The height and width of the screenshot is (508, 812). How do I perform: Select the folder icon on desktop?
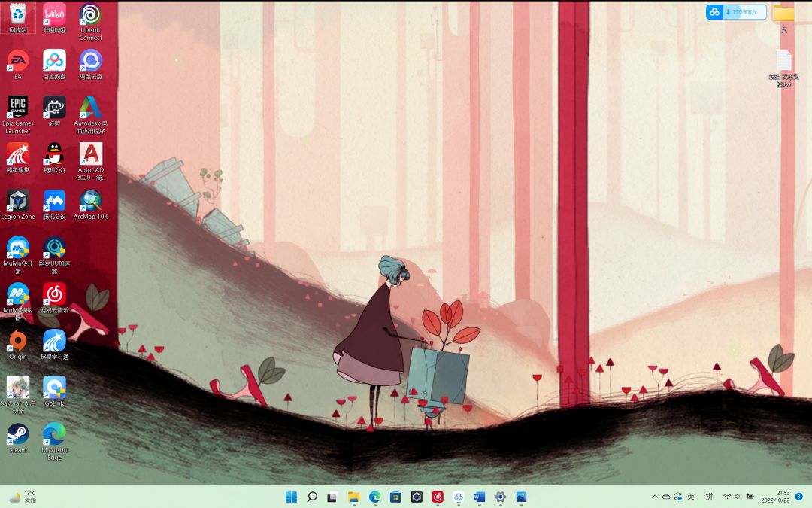point(783,17)
